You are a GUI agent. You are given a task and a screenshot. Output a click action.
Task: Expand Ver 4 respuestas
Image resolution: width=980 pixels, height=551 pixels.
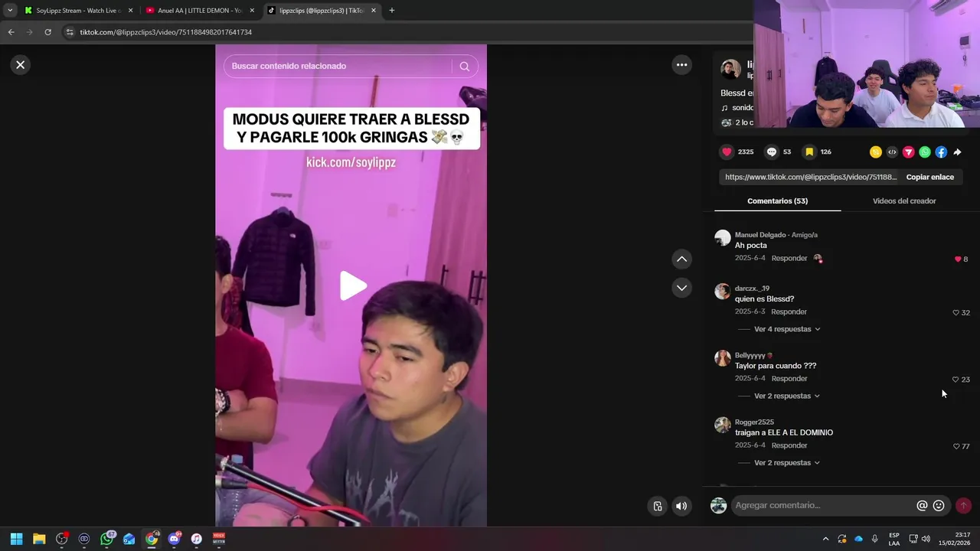pos(787,329)
